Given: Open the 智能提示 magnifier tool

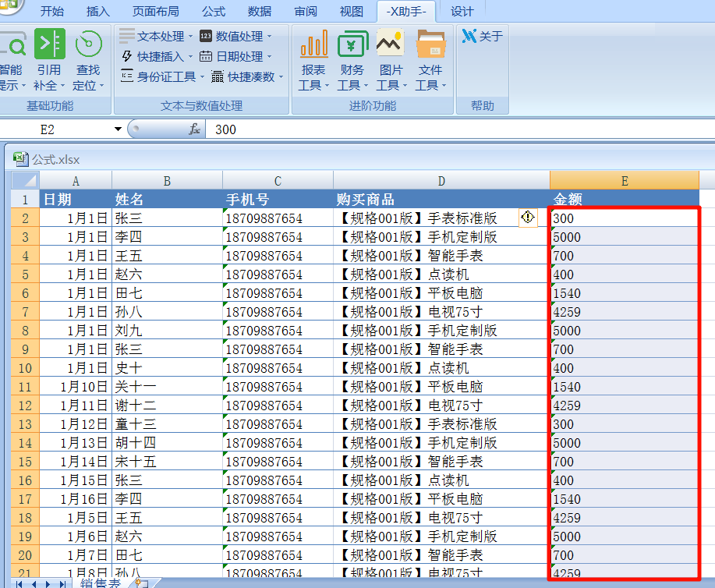Looking at the screenshot, I should click(x=11, y=59).
